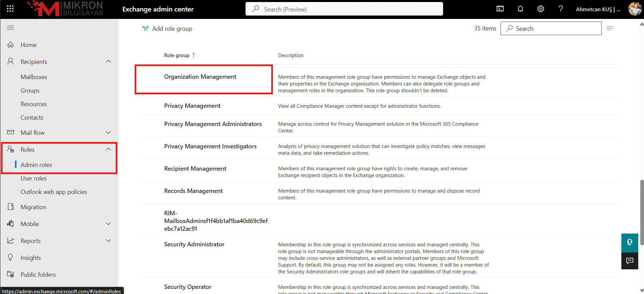
Task: Go to Home navigation item
Action: tap(28, 45)
